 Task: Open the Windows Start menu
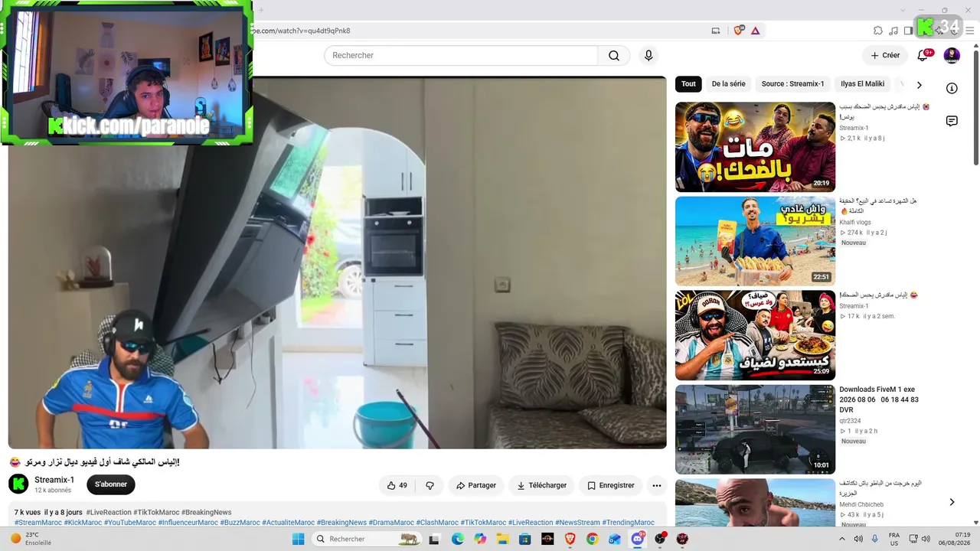click(298, 539)
